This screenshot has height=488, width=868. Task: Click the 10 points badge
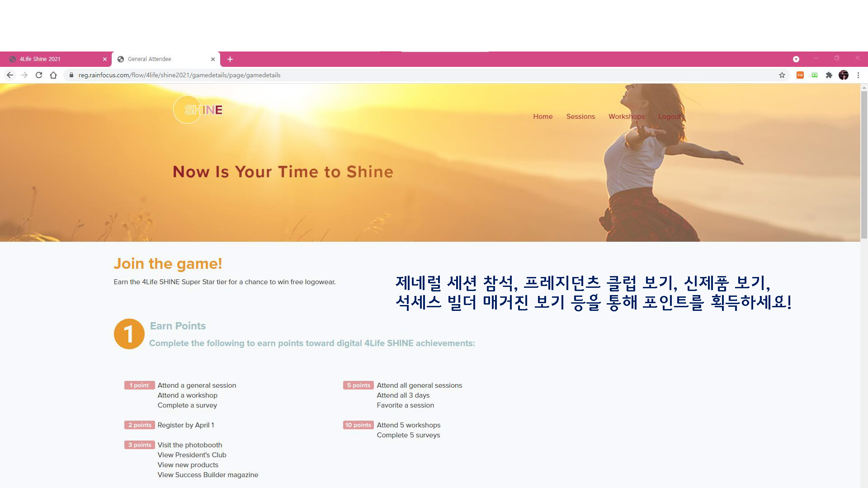[359, 425]
